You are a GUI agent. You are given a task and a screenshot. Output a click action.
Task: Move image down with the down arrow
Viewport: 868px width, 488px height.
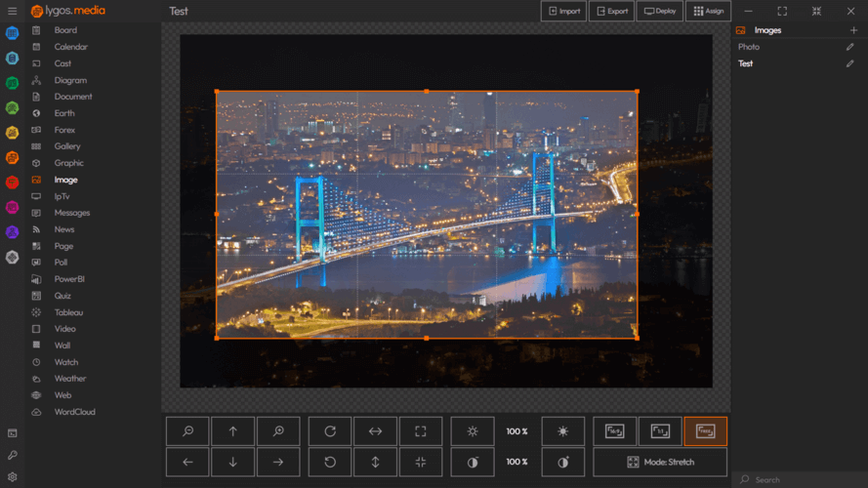233,462
